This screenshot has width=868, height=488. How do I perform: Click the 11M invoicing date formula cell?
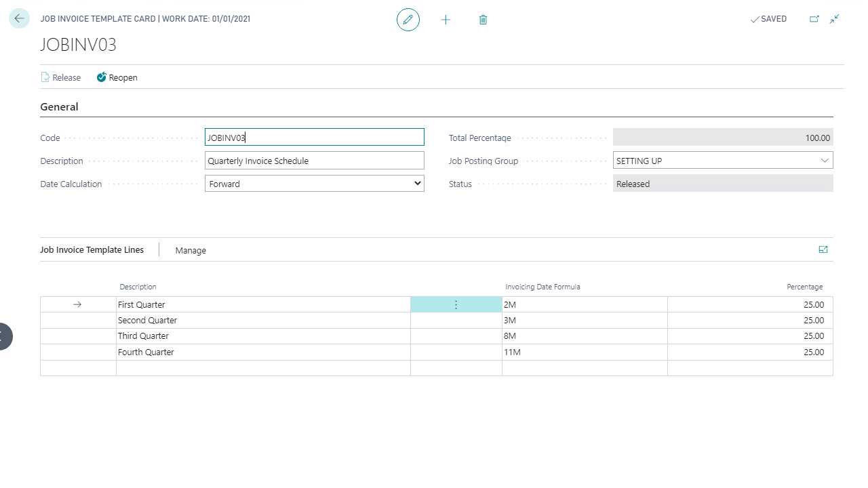pos(585,352)
